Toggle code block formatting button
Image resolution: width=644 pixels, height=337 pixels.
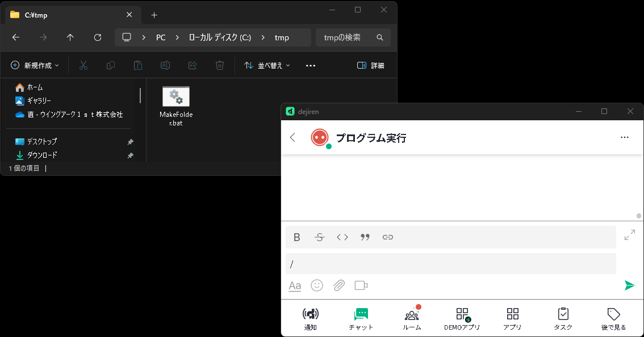point(342,237)
